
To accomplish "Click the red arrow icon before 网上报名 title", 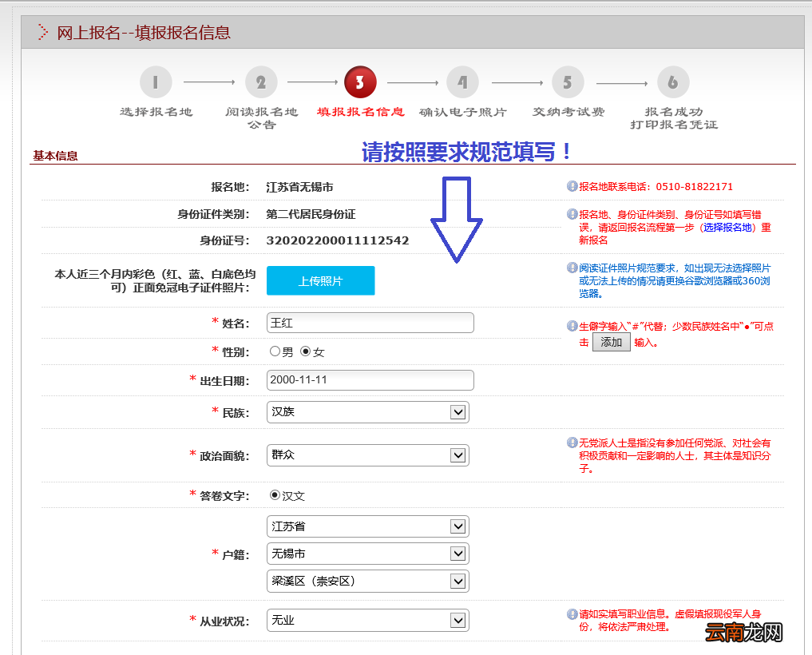I will pyautogui.click(x=42, y=32).
